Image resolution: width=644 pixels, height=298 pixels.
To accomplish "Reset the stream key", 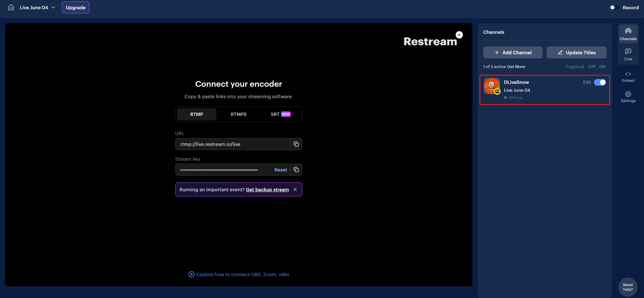I will coord(281,170).
